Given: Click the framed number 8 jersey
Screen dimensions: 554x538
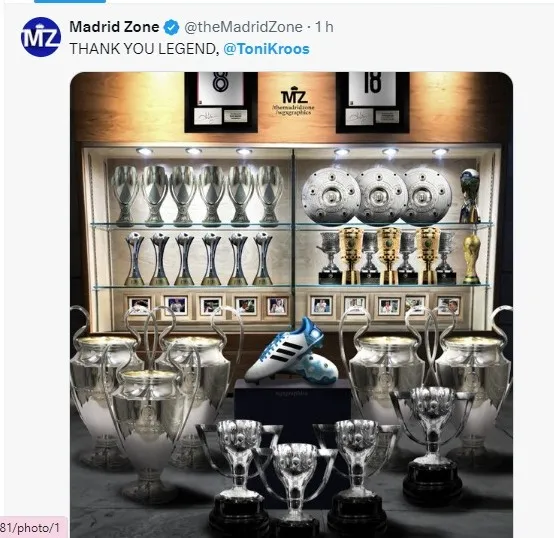Looking at the screenshot, I should 221,102.
